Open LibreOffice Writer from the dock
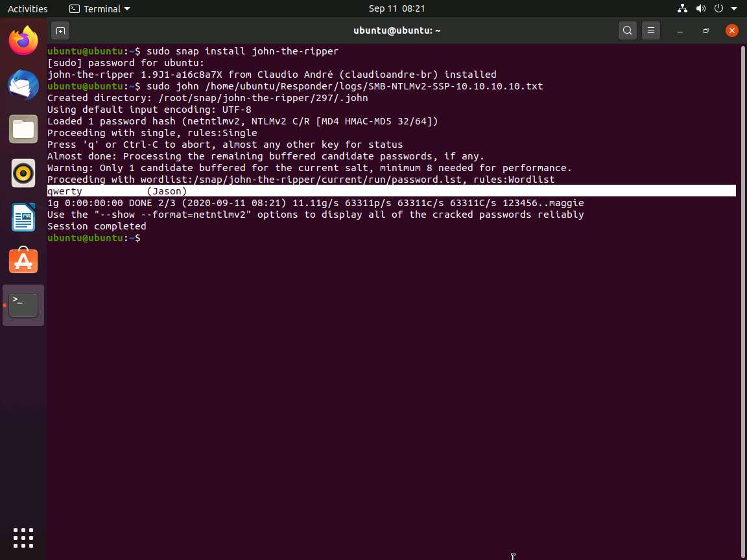The height and width of the screenshot is (560, 747). 23,217
